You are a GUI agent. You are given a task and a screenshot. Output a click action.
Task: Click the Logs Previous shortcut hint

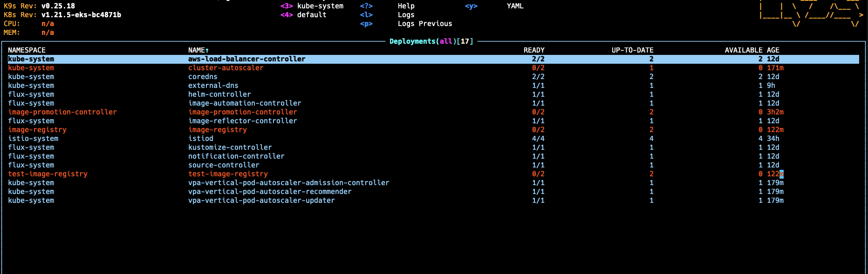[x=424, y=24]
